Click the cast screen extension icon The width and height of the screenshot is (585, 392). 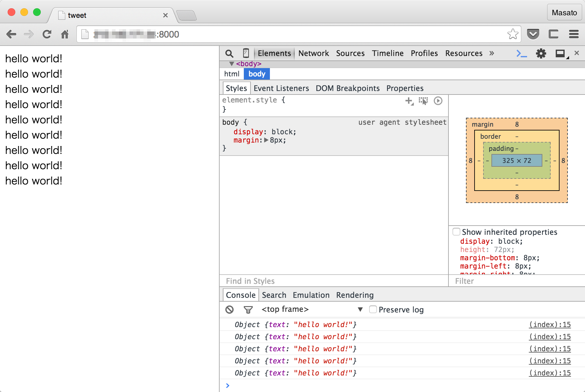[553, 34]
